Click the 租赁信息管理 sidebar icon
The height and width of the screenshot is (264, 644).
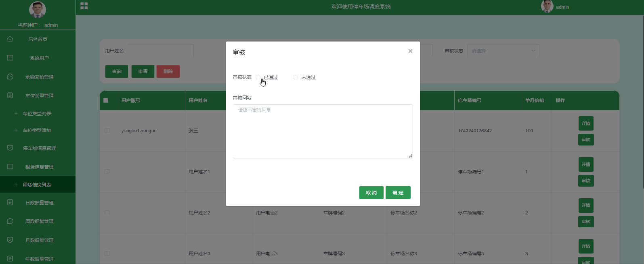[x=10, y=166]
